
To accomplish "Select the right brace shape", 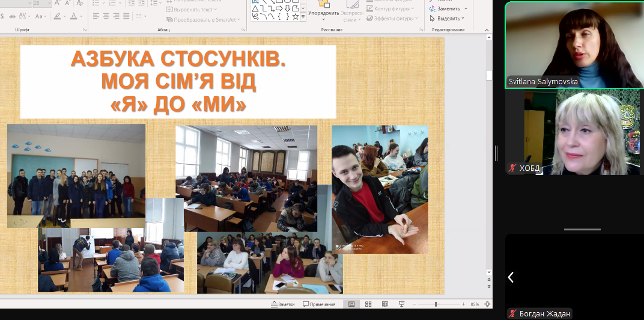I will point(288,16).
